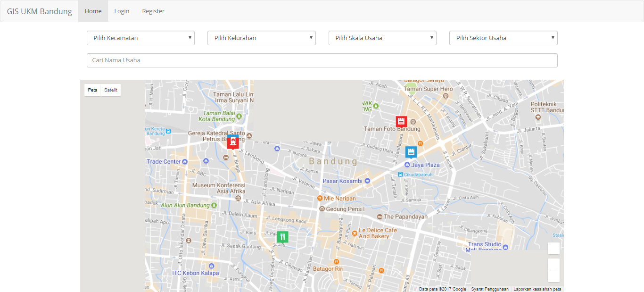The width and height of the screenshot is (644, 292).
Task: Click the GIS UKM Bandung brand link
Action: tap(40, 11)
